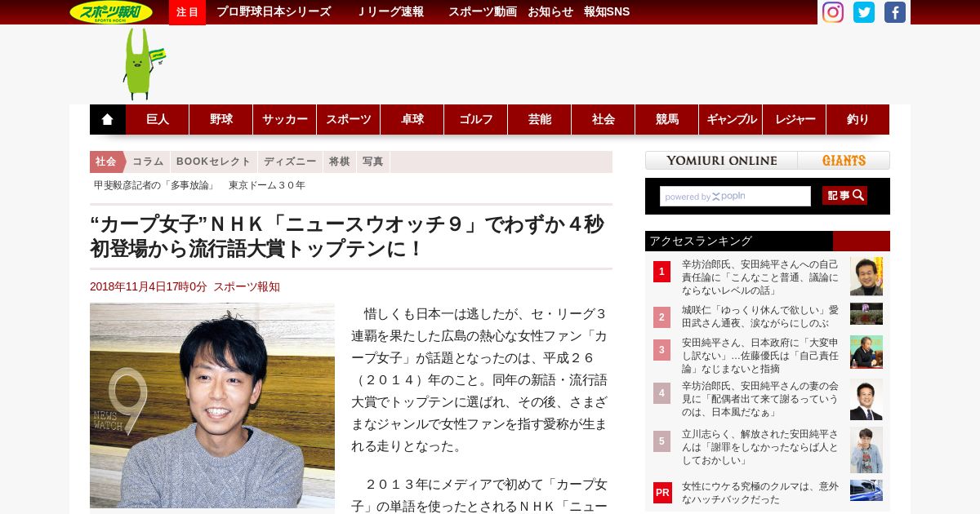Screen dimensions: 980x514
Task: Select サッカー navigation tab
Action: 285,119
